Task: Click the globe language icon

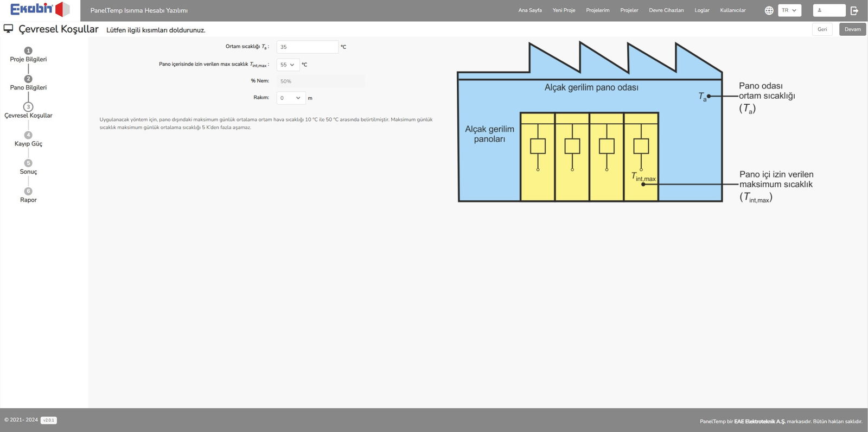Action: [x=769, y=10]
